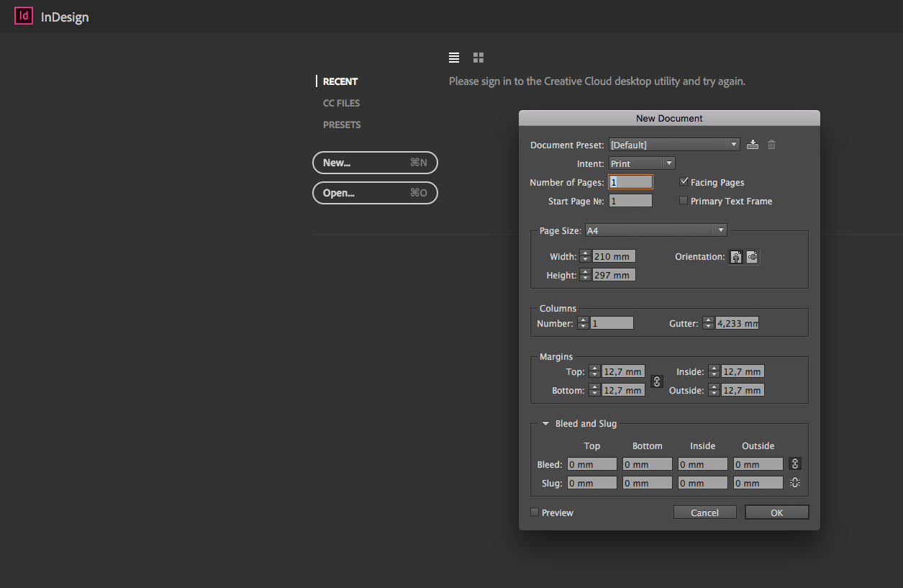Click the OK button
Viewport: 903px width, 588px height.
[776, 512]
